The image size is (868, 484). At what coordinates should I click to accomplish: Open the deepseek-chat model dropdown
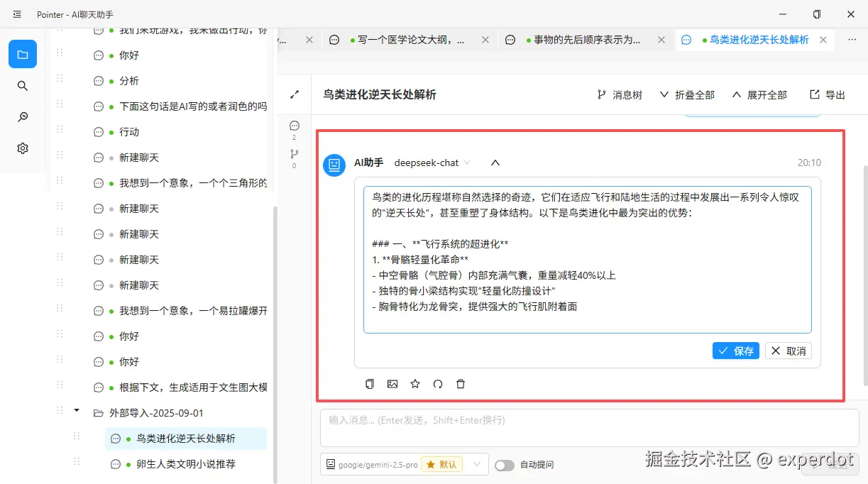pyautogui.click(x=432, y=163)
